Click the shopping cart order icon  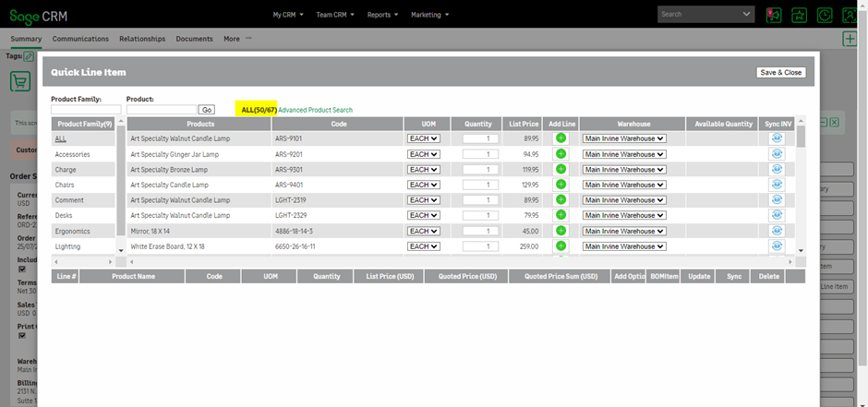click(x=20, y=80)
